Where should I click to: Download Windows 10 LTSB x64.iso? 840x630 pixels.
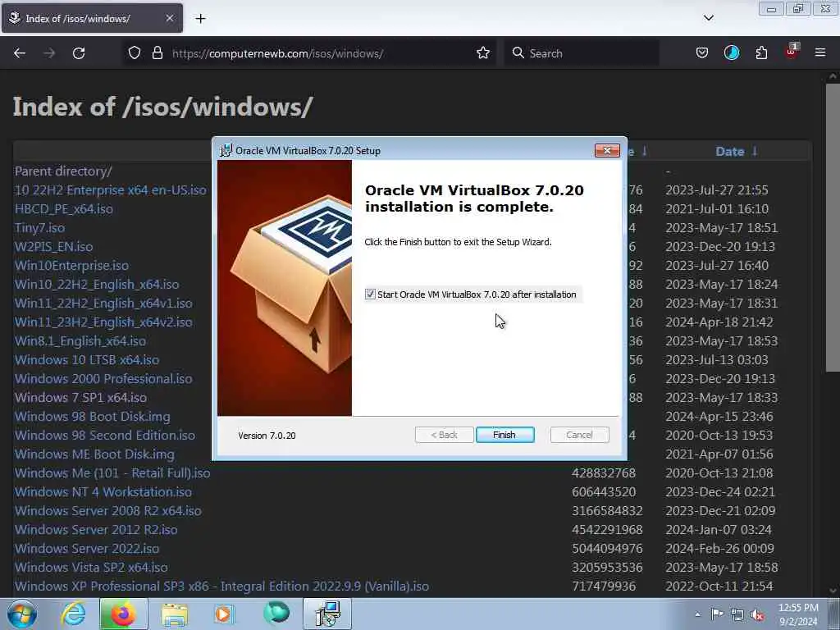tap(87, 359)
